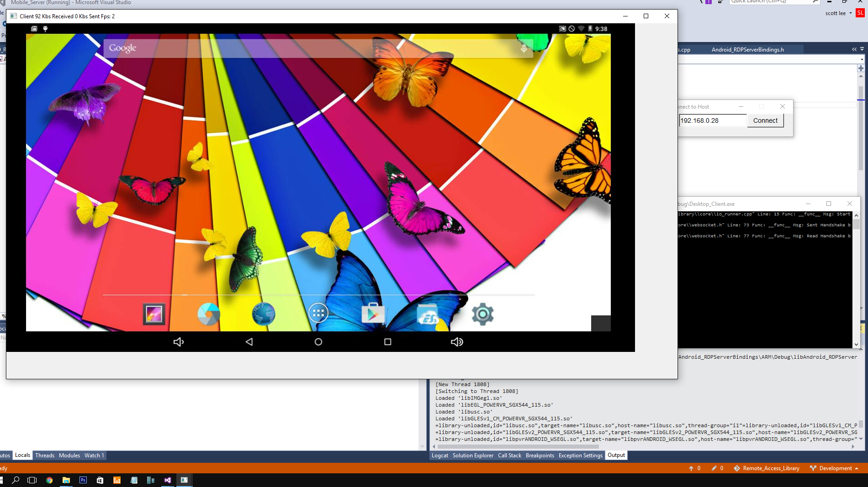This screenshot has width=868, height=487.
Task: Launch the globe Browser app
Action: 264,314
